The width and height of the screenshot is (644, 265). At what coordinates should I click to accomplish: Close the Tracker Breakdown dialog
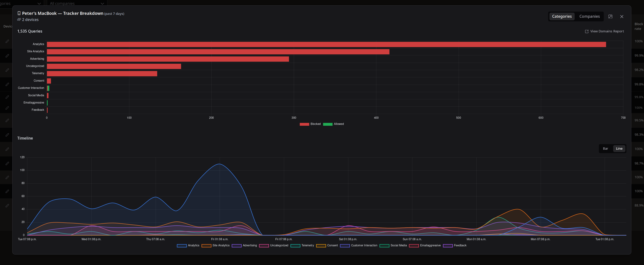(622, 16)
